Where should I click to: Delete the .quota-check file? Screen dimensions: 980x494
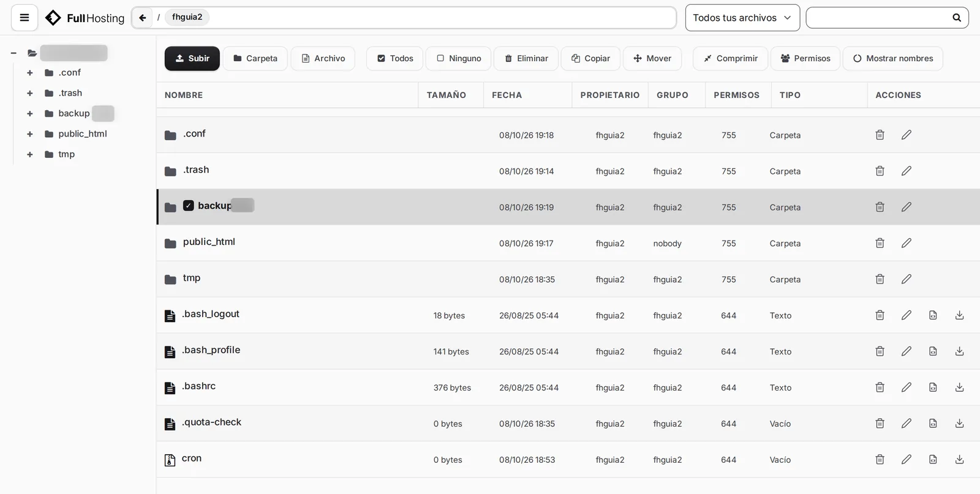[x=880, y=424]
